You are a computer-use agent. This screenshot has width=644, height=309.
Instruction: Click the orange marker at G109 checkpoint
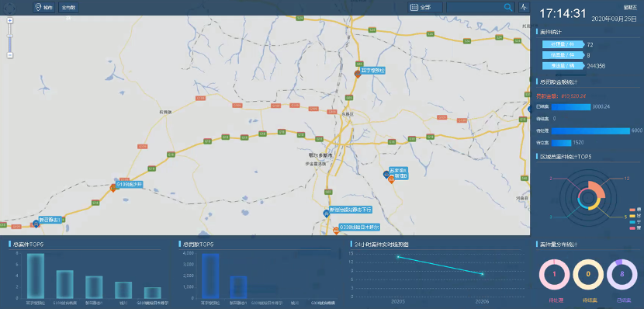[x=113, y=188]
